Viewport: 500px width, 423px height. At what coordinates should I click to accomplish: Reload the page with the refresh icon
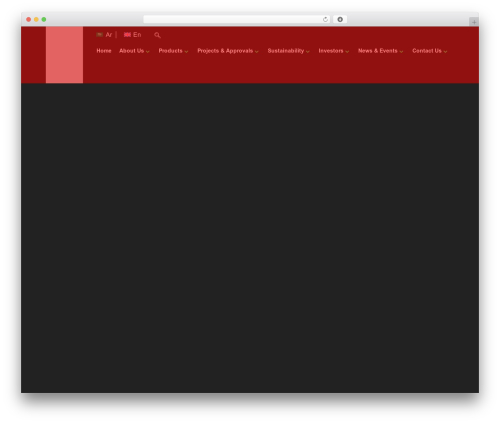pyautogui.click(x=325, y=19)
